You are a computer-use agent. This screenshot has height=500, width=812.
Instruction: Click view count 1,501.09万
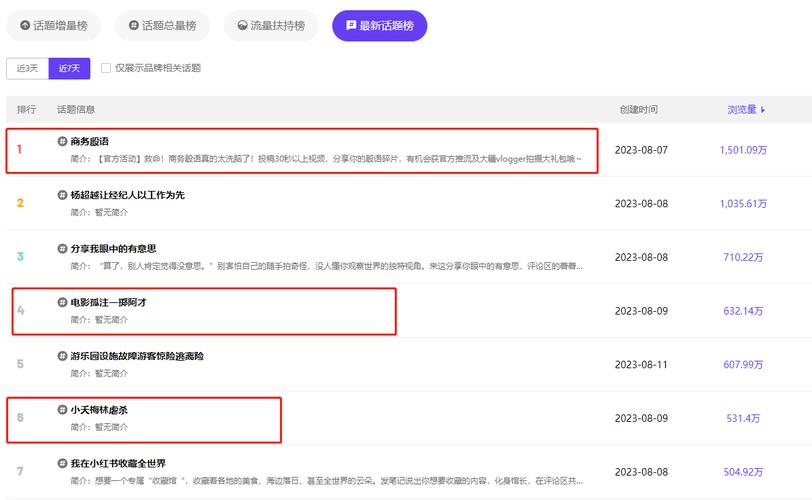click(743, 150)
